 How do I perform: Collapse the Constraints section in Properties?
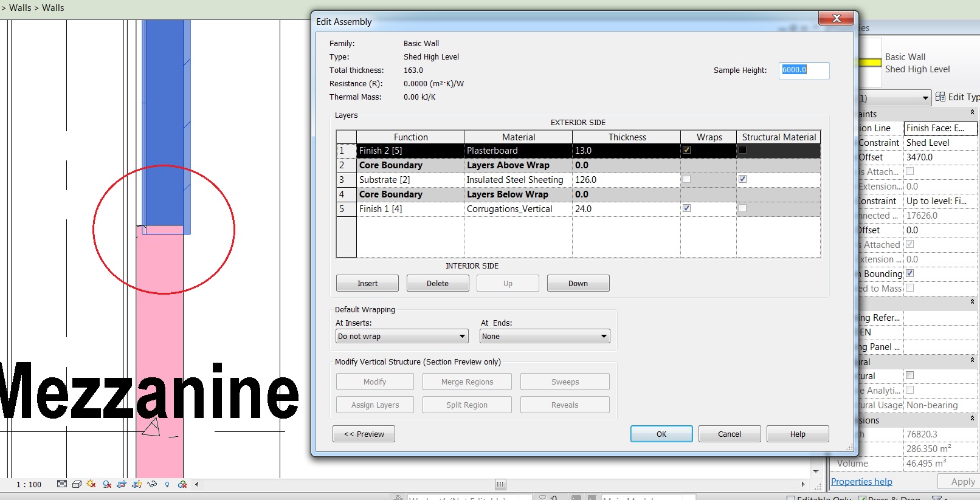pyautogui.click(x=971, y=113)
